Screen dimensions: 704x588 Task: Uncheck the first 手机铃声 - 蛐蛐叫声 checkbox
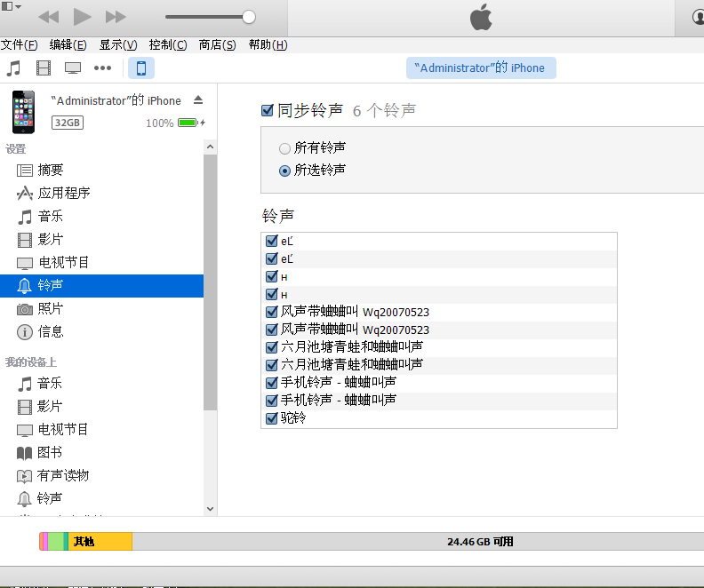[x=272, y=383]
